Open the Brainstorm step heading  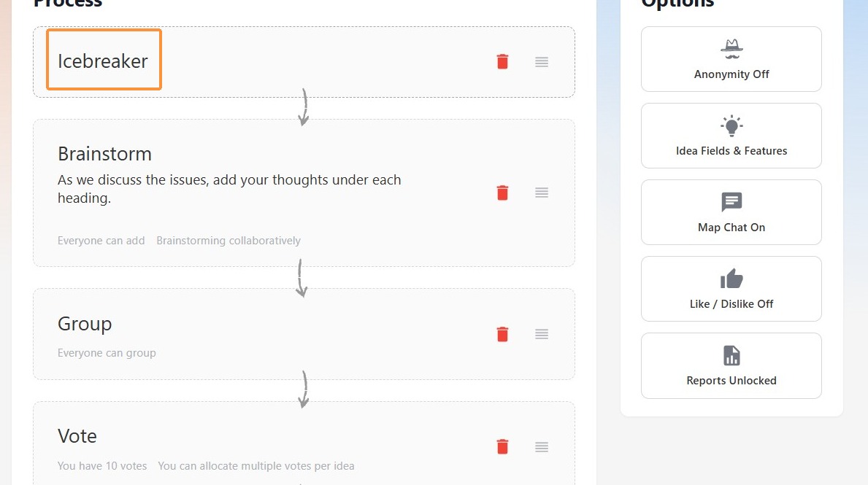(x=104, y=154)
